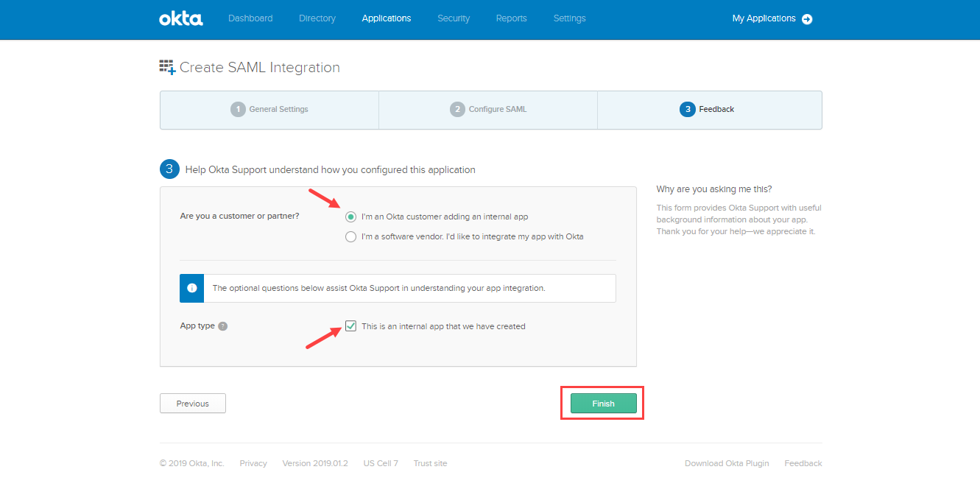Click the "App type" label

(x=197, y=326)
